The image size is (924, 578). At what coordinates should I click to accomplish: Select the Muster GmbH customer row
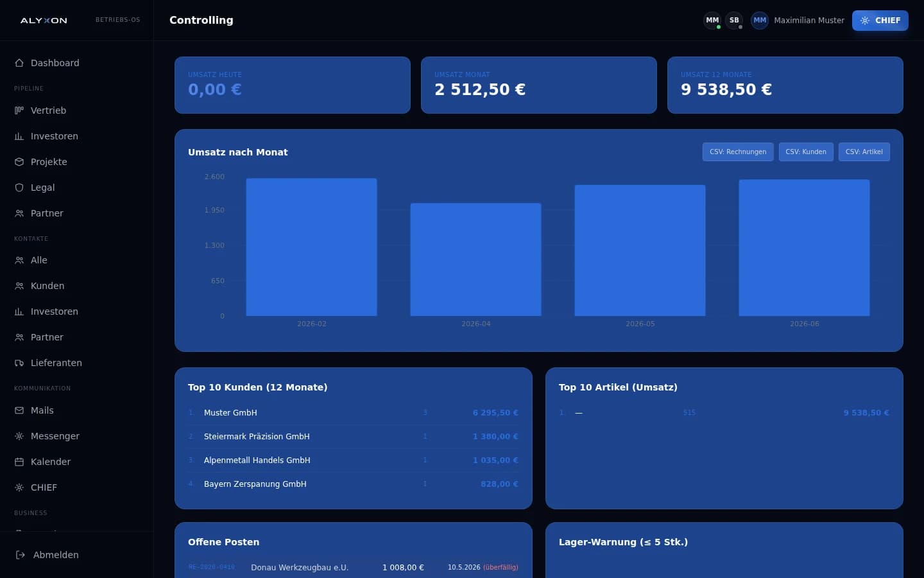click(x=354, y=413)
